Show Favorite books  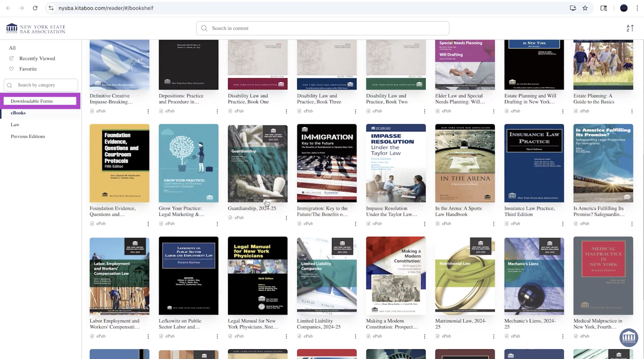click(x=28, y=69)
